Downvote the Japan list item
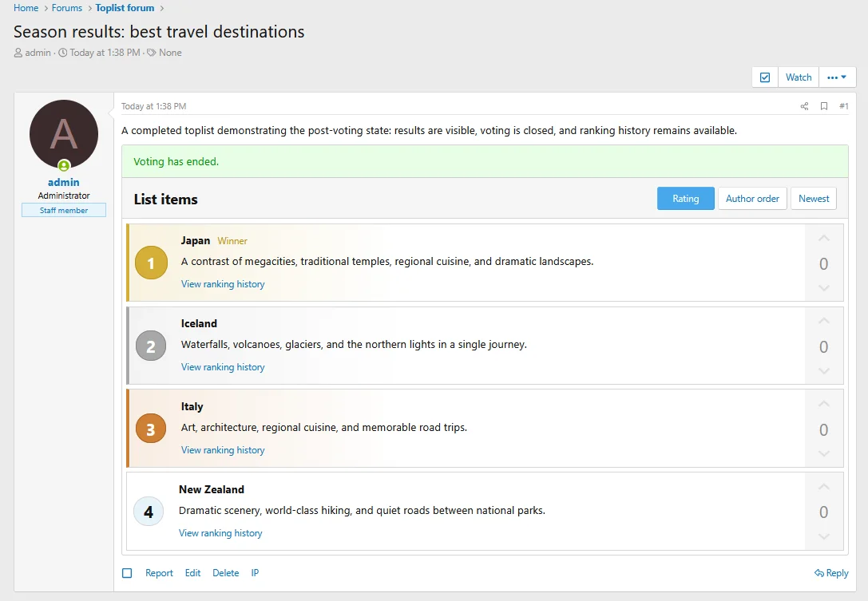The height and width of the screenshot is (601, 868). (x=824, y=288)
